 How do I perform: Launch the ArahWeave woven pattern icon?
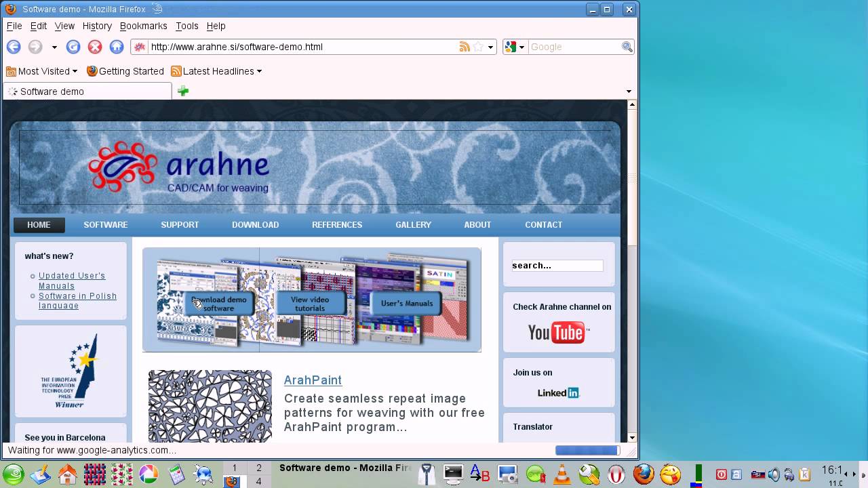pos(95,474)
